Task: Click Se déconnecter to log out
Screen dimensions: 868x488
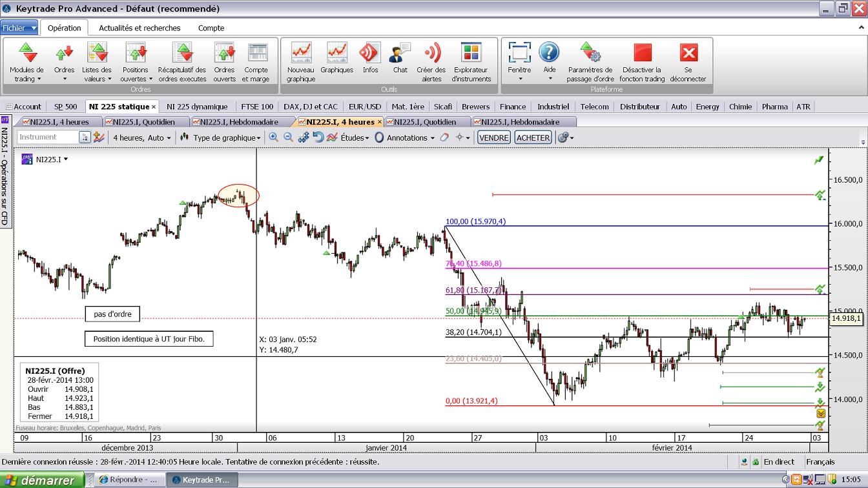Action: point(688,62)
